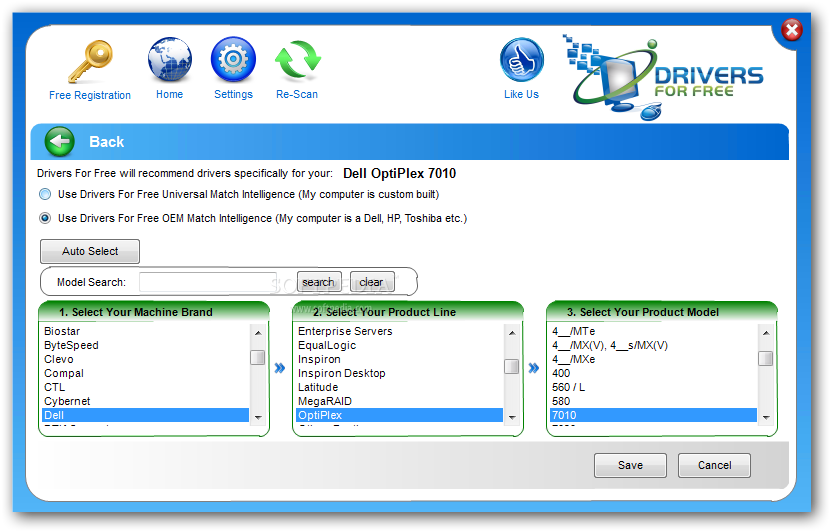Screen dimensions: 831x532
Task: Click the Home text label
Action: (170, 94)
